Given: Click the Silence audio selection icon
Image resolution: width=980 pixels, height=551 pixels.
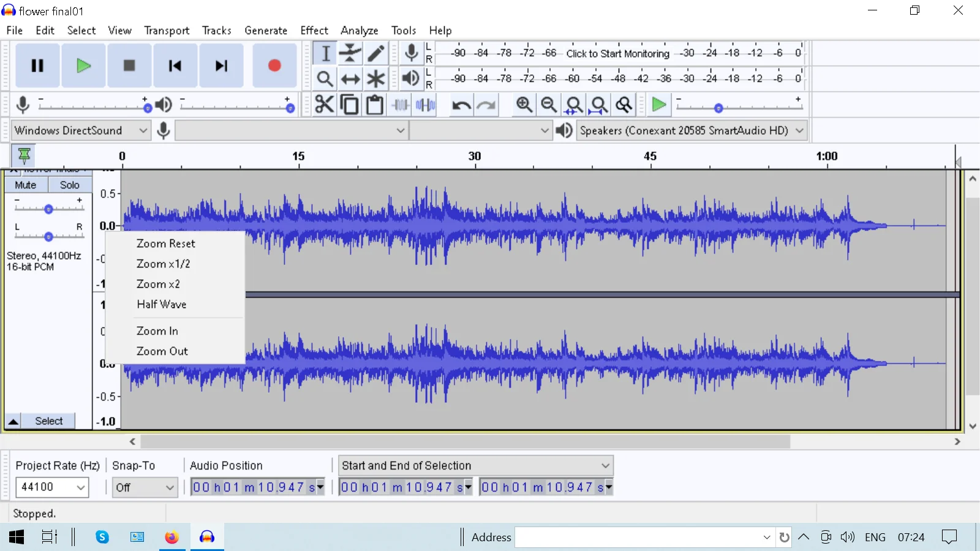Looking at the screenshot, I should 425,105.
